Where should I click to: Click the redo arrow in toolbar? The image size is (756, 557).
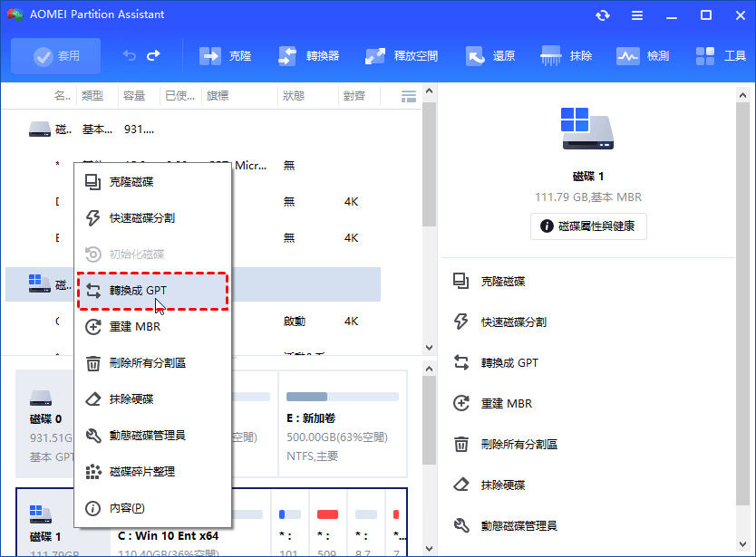click(152, 56)
